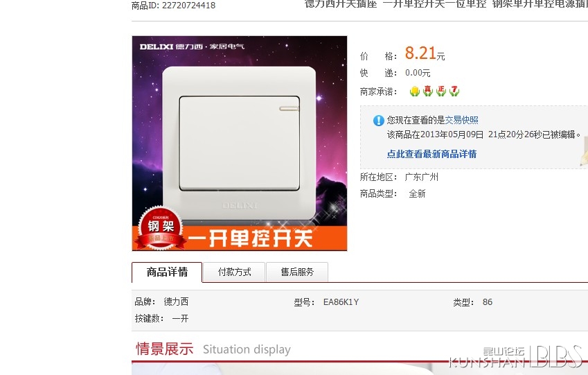Image resolution: width=588 pixels, height=375 pixels.
Task: Click the product title text at top
Action: tap(446, 3)
